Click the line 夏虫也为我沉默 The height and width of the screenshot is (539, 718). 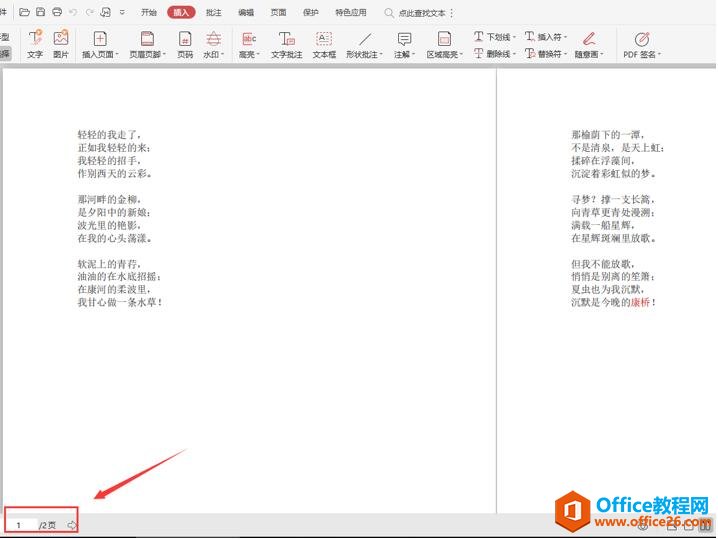tap(608, 289)
